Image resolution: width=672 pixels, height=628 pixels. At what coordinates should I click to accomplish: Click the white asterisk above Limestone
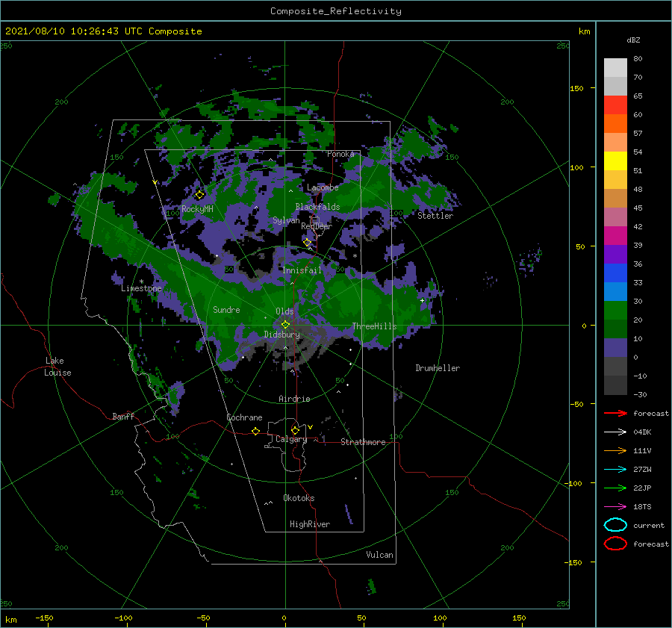coord(141,282)
